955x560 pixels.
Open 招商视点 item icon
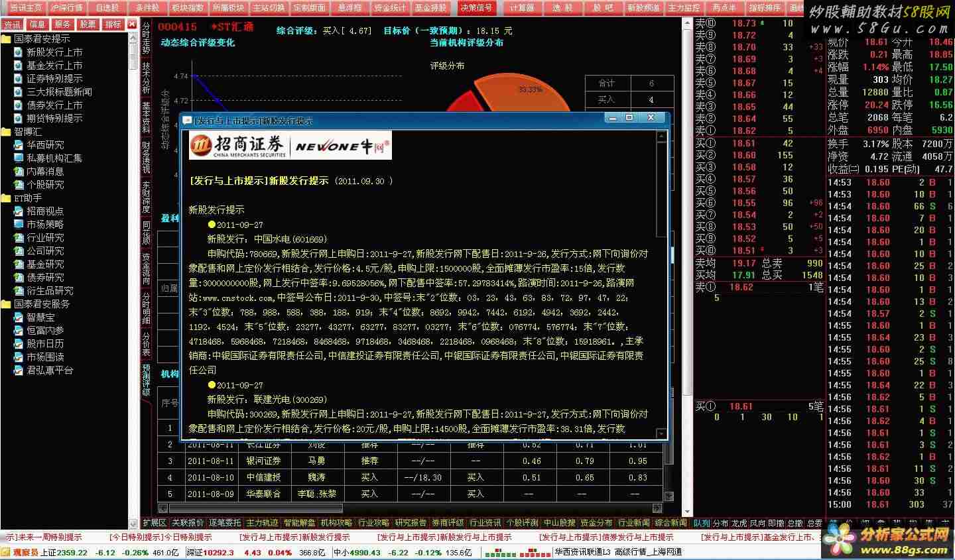[19, 211]
